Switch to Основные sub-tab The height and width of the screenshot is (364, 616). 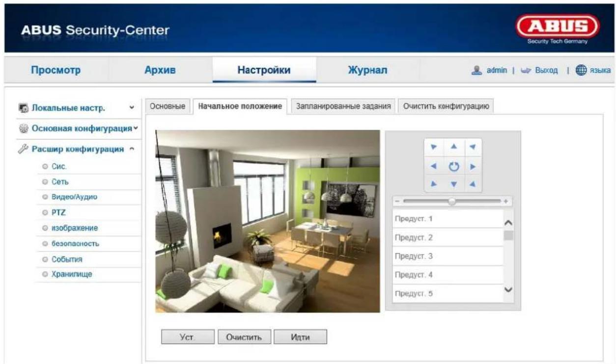pyautogui.click(x=167, y=107)
